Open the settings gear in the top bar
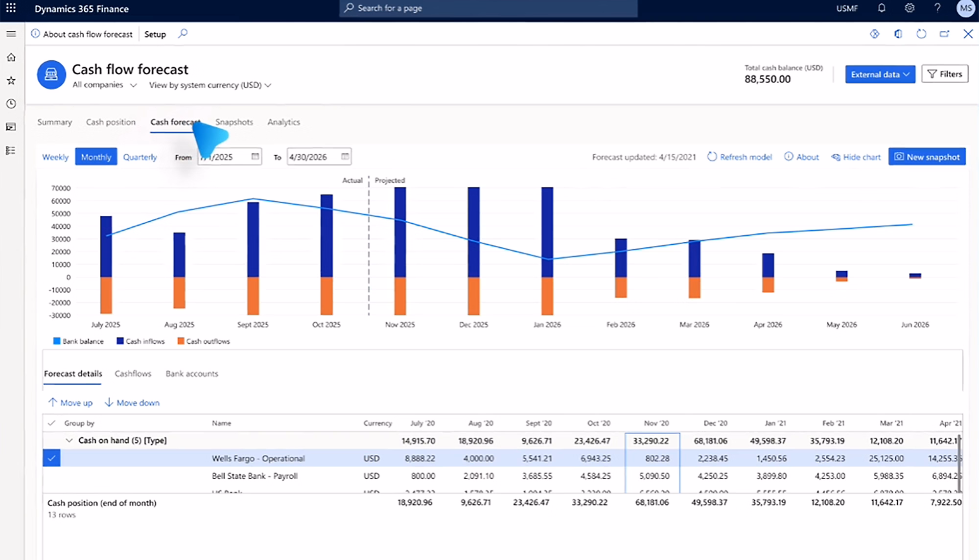 [x=909, y=8]
